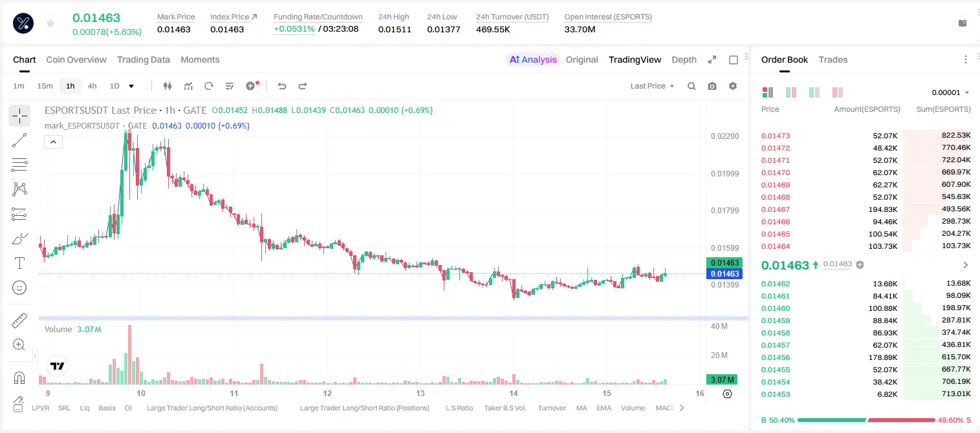Expand the more timeframes dropdown arrow
Viewport: 980px width, 433px height.
(x=131, y=86)
